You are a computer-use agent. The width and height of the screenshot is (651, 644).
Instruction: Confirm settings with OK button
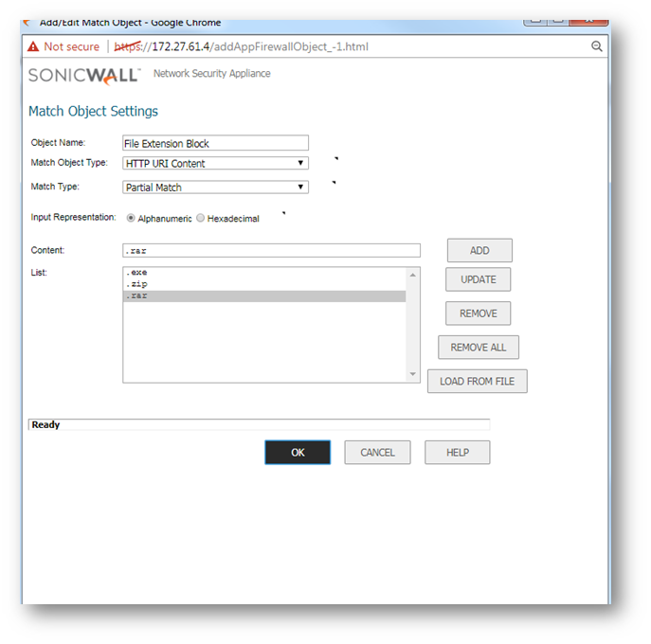point(298,453)
